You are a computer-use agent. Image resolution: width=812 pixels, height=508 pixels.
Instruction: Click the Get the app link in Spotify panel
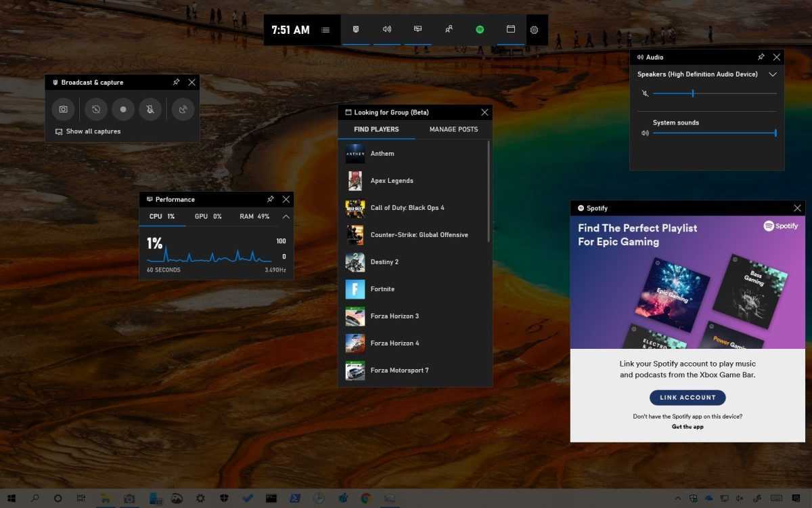coord(687,427)
